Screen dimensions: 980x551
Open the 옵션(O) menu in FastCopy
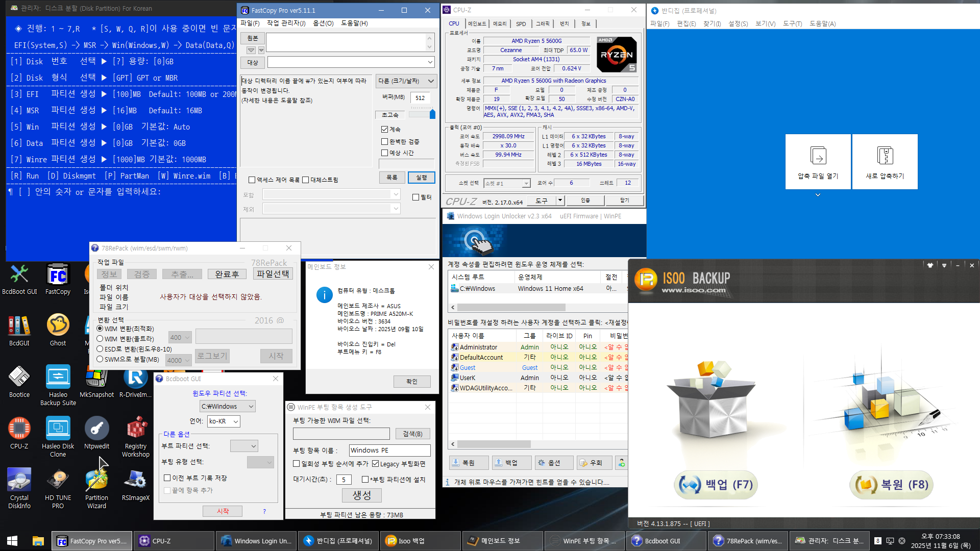[x=323, y=23]
